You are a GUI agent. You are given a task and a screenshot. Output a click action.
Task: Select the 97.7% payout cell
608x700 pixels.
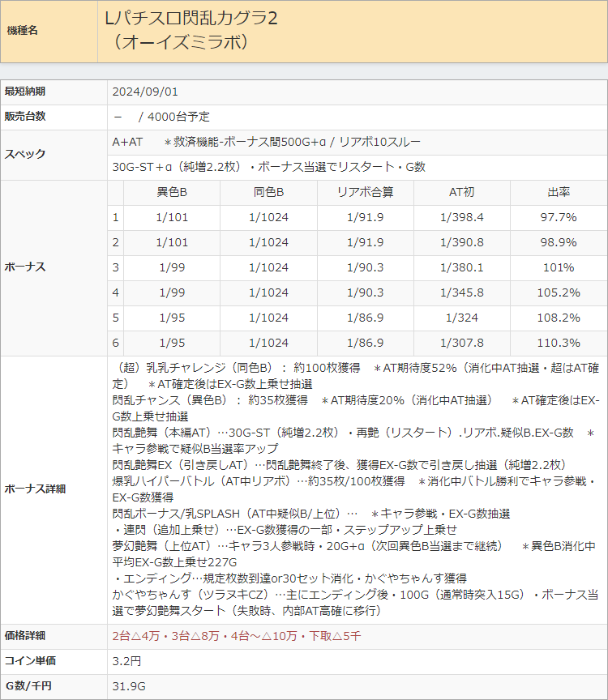[x=559, y=217]
